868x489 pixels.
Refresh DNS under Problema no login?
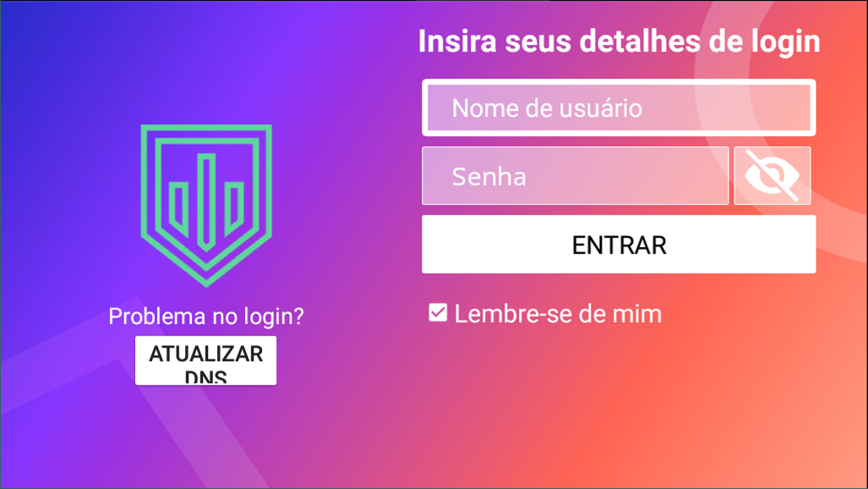[206, 360]
